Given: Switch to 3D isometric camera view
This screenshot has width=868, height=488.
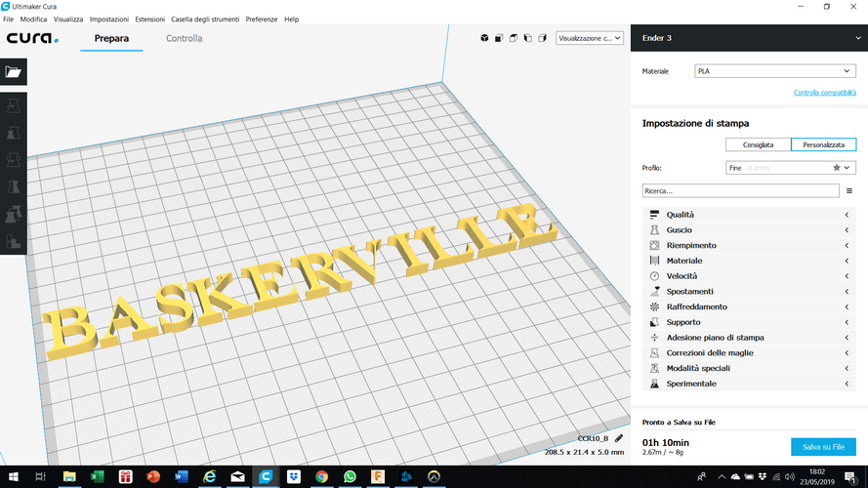Looking at the screenshot, I should coord(484,38).
